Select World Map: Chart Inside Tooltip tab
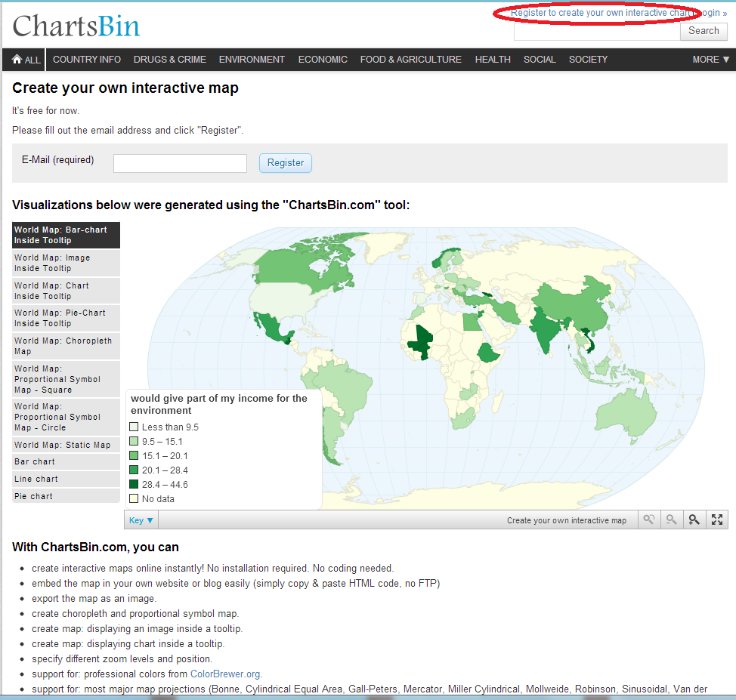Image resolution: width=736 pixels, height=700 pixels. click(66, 291)
